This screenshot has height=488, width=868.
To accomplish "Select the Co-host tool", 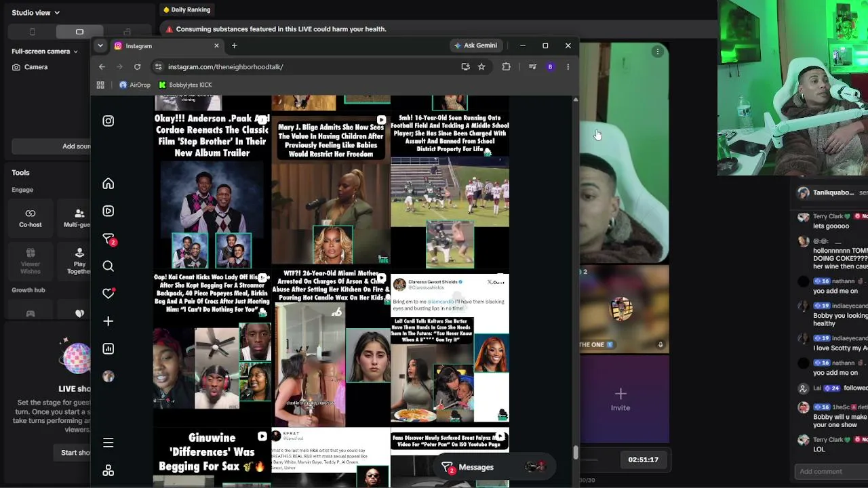I will [31, 218].
